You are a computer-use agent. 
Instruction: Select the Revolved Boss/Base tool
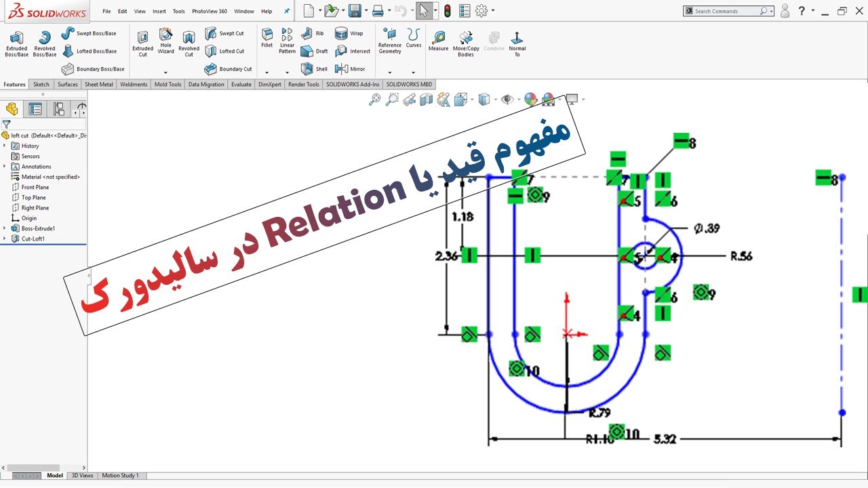point(45,43)
